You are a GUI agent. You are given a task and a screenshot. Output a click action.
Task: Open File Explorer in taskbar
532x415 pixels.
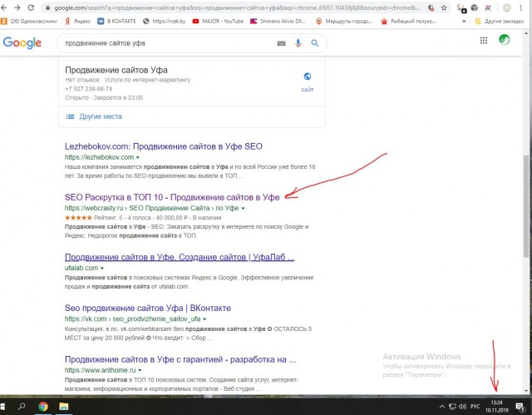64,406
